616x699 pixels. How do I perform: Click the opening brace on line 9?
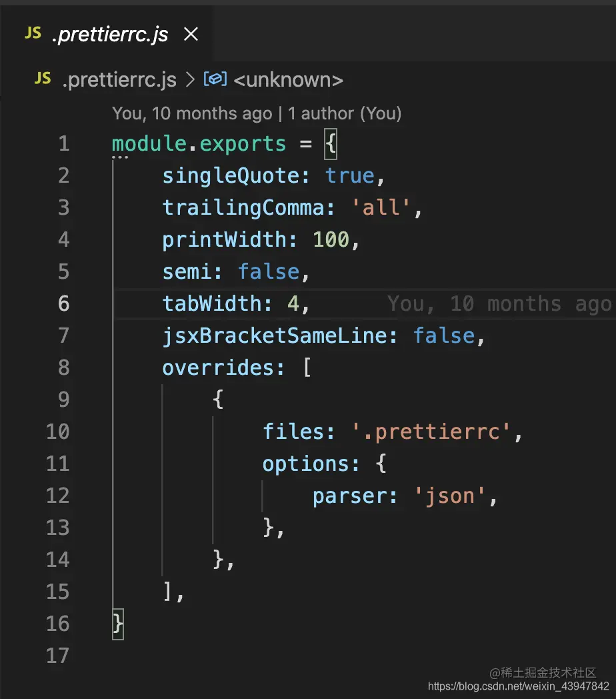(218, 400)
